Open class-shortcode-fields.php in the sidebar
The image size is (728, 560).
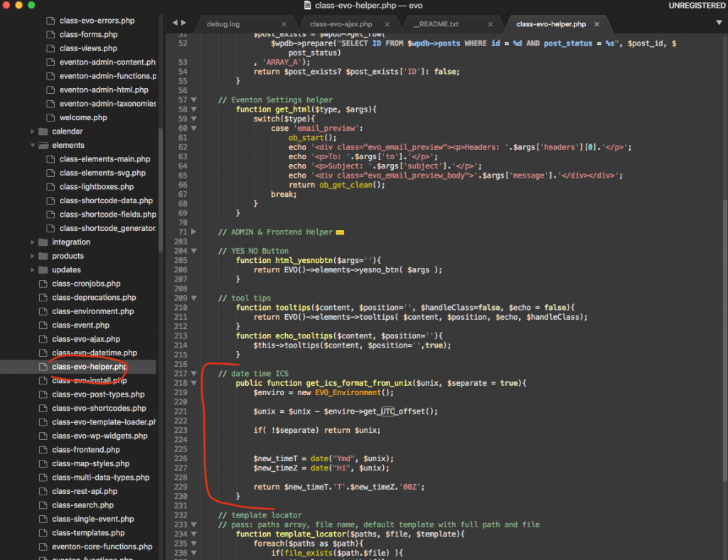108,215
